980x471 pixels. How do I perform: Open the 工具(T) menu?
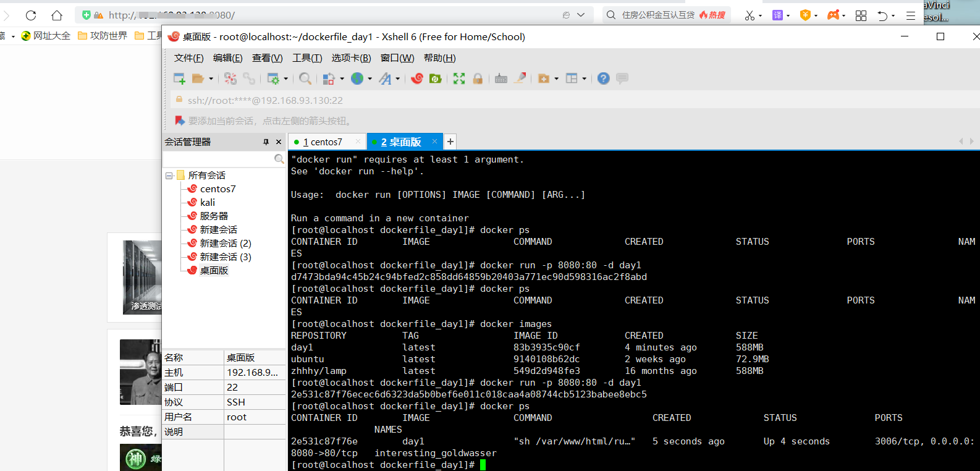coord(307,58)
